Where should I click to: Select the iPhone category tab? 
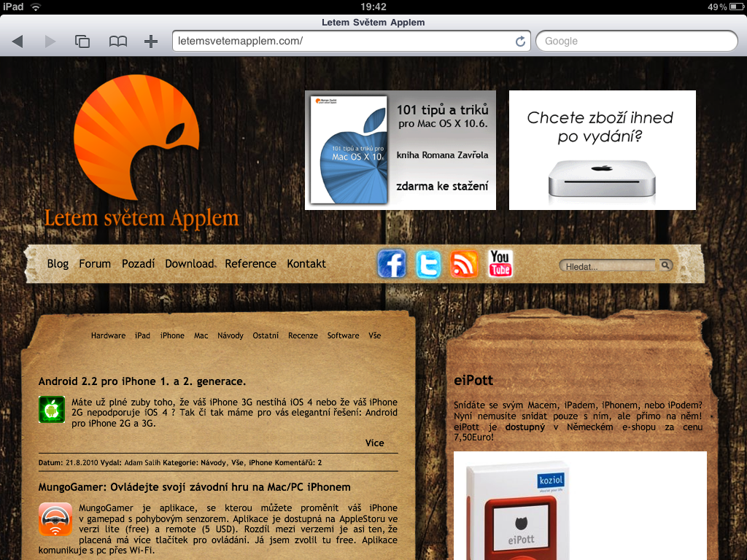pyautogui.click(x=172, y=335)
